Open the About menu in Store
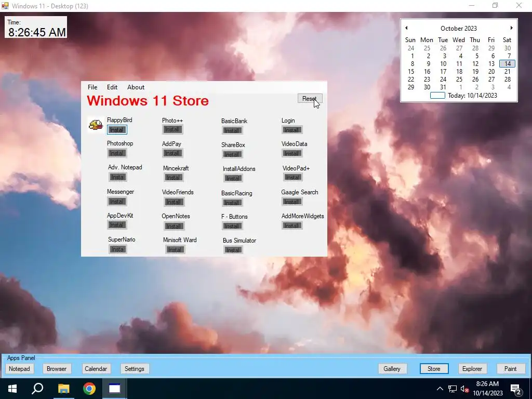This screenshot has height=399, width=532. pyautogui.click(x=136, y=87)
